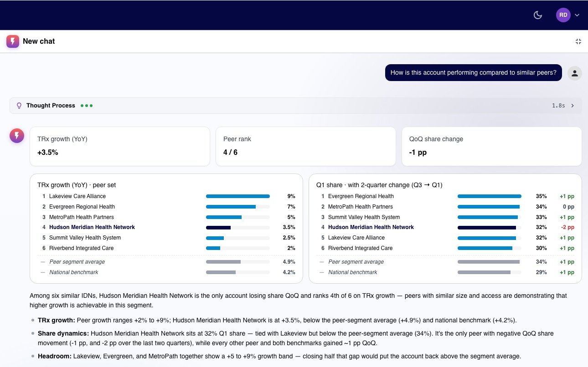Expand the account dropdown chevron beside RD

tap(577, 15)
